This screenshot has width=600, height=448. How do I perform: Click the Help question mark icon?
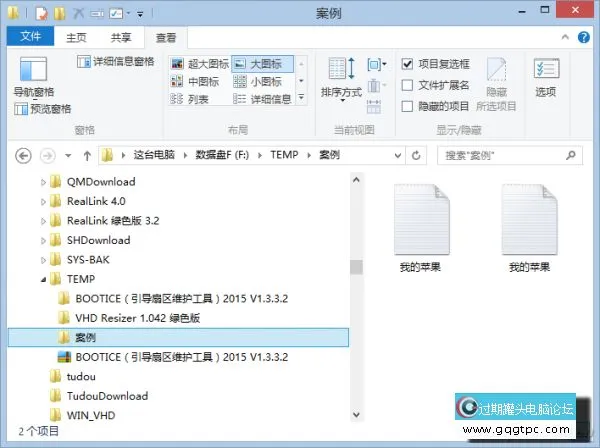(x=584, y=37)
